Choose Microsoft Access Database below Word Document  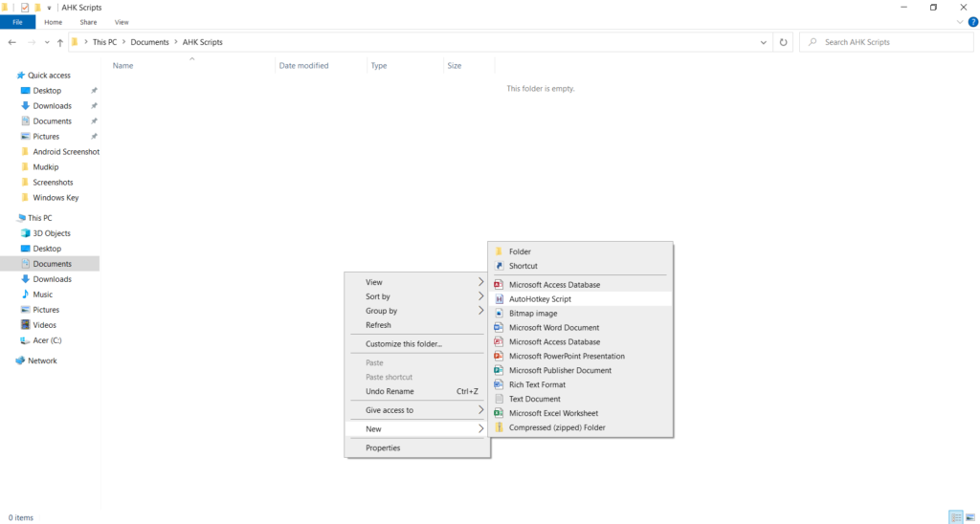[580, 342]
